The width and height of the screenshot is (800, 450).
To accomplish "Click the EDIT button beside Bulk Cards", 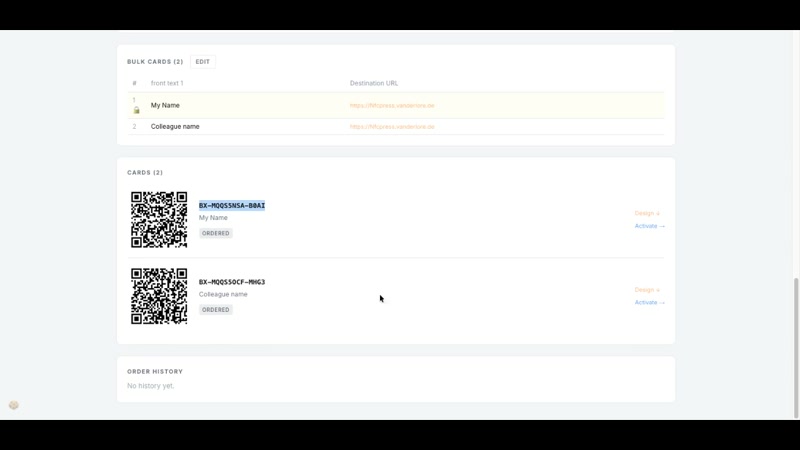I will (x=203, y=62).
